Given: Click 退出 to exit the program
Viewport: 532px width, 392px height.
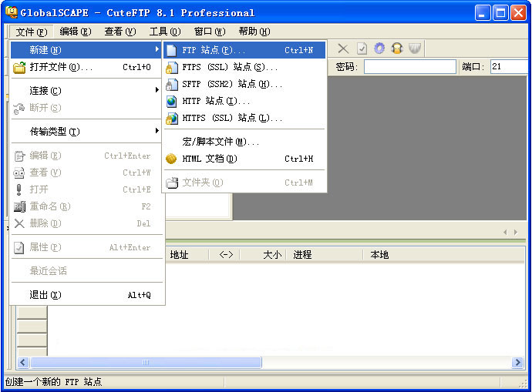Looking at the screenshot, I should click(x=45, y=295).
